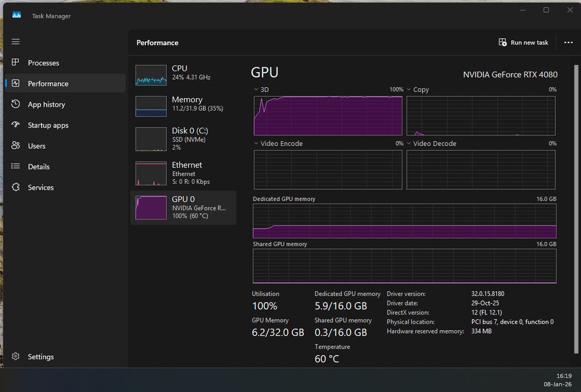Open the Copy graph engine dropdown
Image resolution: width=581 pixels, height=392 pixels.
click(x=409, y=90)
